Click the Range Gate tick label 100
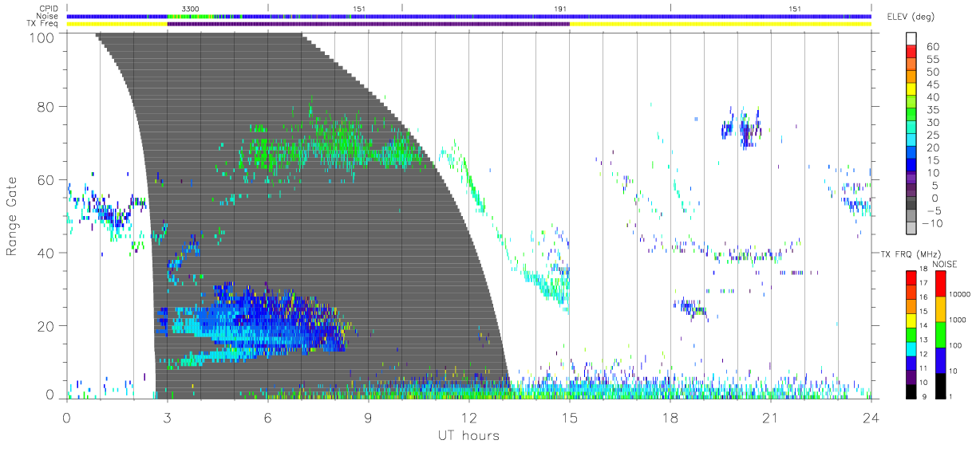 42,37
